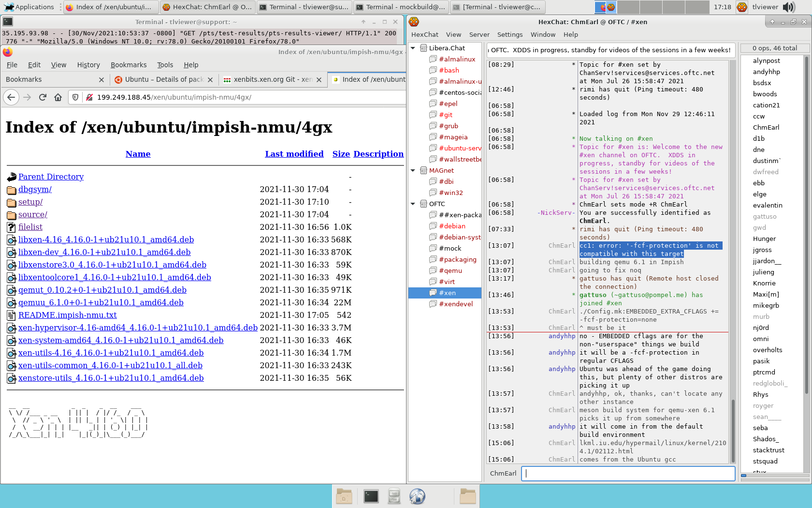Select #almalinux channel in HexChat tree
The image size is (812, 508).
(457, 59)
